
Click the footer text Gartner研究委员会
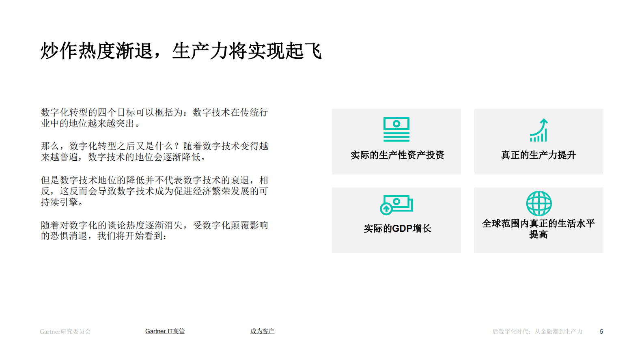(65, 332)
